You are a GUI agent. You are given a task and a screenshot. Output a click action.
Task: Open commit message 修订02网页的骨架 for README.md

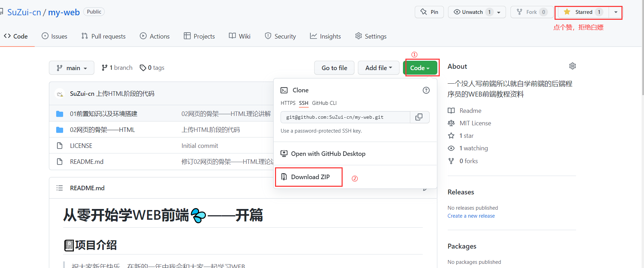click(x=227, y=162)
